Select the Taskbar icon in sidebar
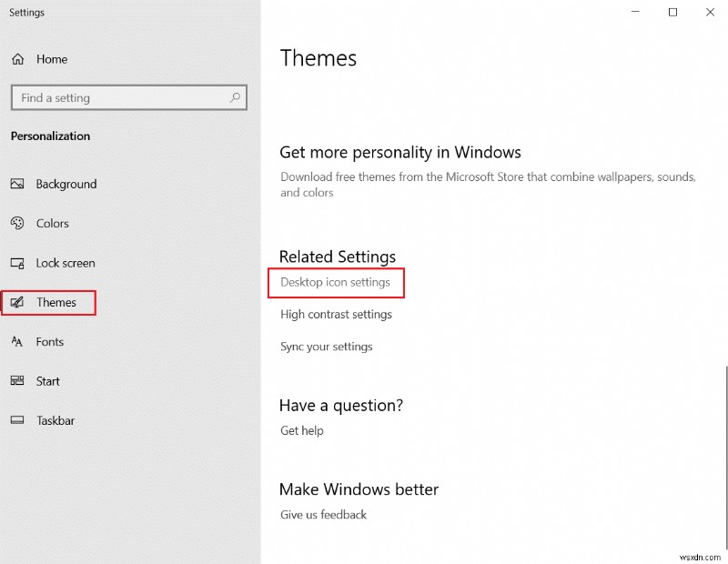Image resolution: width=728 pixels, height=564 pixels. tap(18, 420)
